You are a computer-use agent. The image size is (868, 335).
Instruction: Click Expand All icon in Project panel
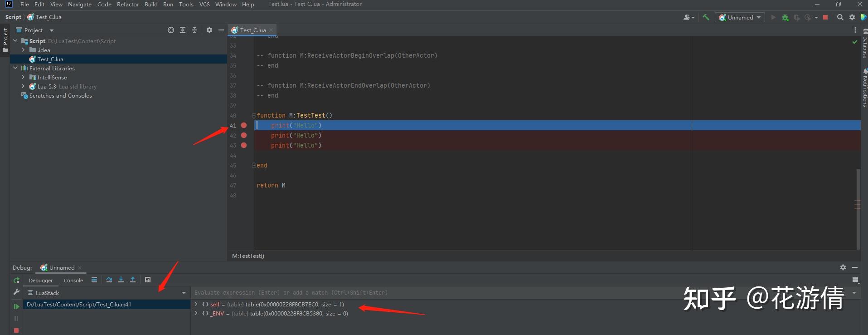pyautogui.click(x=183, y=30)
